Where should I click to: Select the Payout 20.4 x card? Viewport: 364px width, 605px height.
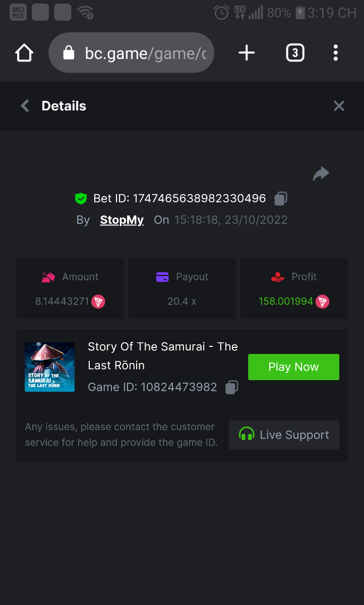[182, 289]
